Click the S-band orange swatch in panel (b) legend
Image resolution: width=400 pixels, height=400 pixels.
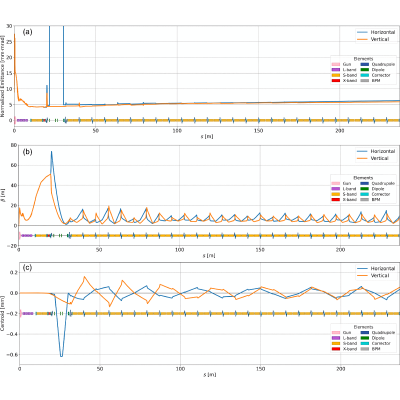coord(336,194)
